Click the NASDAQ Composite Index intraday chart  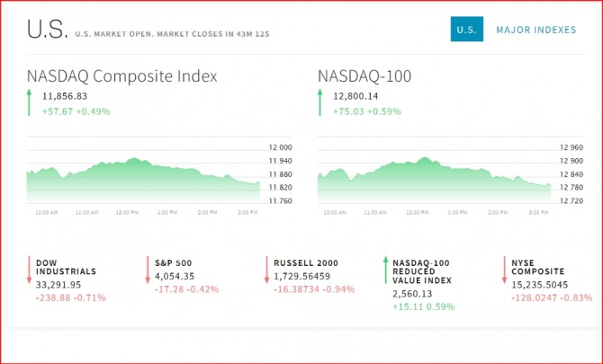pos(142,177)
